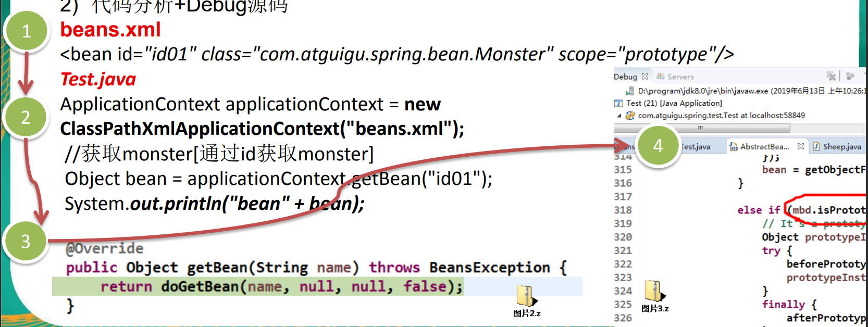Open the Test.java editor tab
The height and width of the screenshot is (327, 868).
point(696,147)
